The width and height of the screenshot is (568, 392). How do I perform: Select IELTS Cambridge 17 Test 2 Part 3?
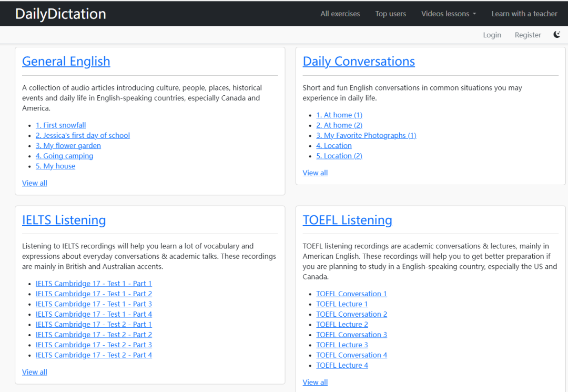pos(94,345)
